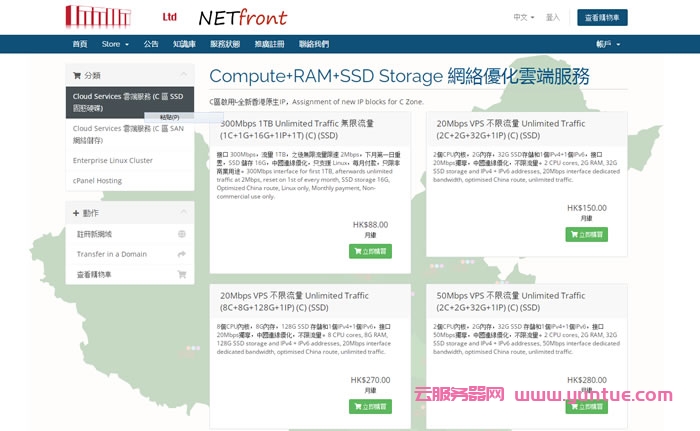The image size is (700, 431).
Task: Order the HK$150.00 20Mbps VPS plan
Action: 585,235
